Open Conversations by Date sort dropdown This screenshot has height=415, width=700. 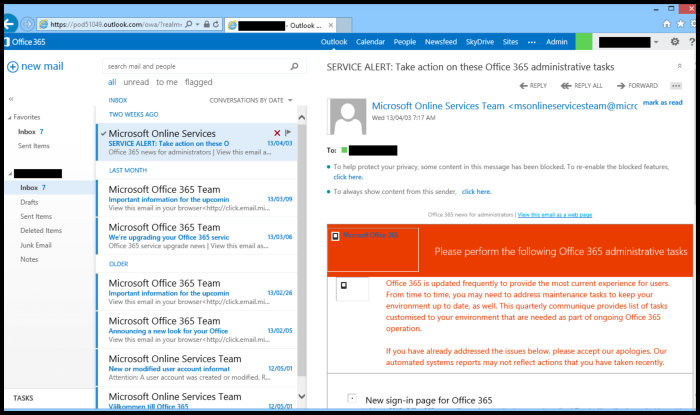[251, 100]
